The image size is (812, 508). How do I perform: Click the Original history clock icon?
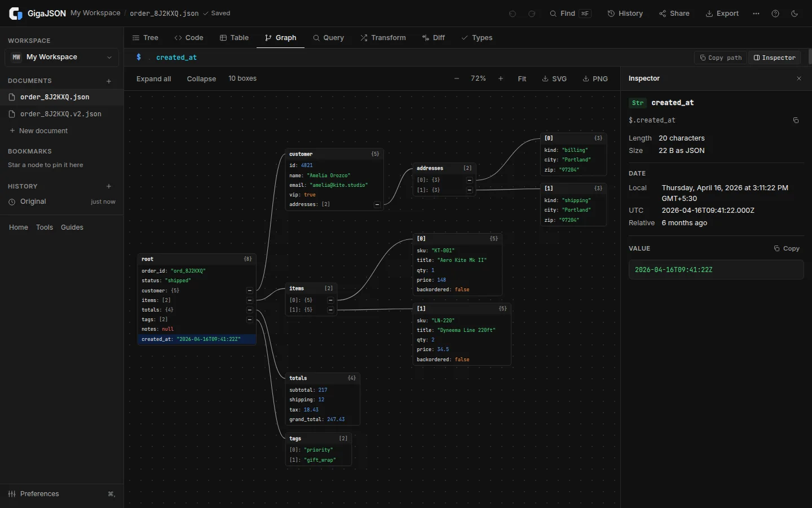12,202
